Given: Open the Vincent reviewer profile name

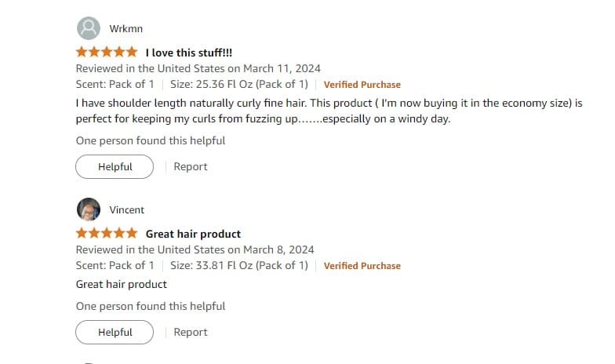Looking at the screenshot, I should click(x=127, y=210).
